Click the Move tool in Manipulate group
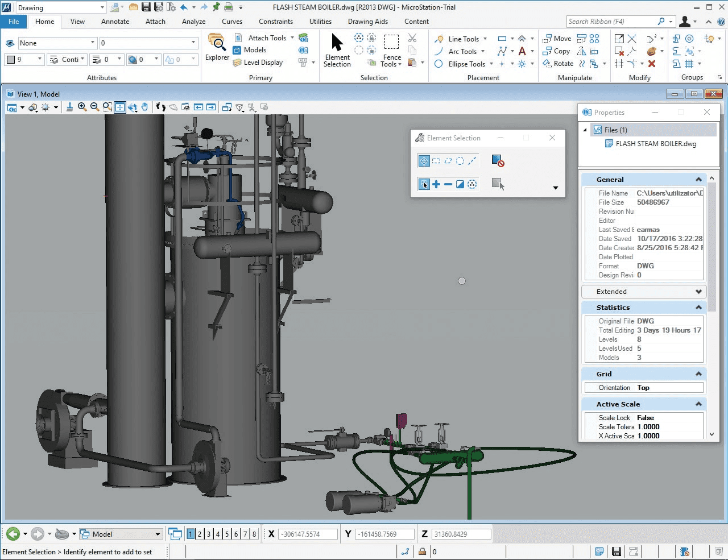The image size is (728, 560). point(557,38)
